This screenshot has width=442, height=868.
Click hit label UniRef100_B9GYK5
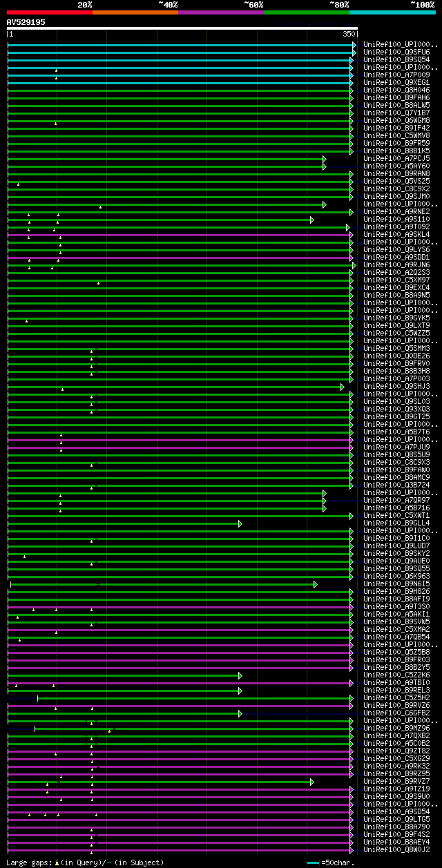(396, 318)
